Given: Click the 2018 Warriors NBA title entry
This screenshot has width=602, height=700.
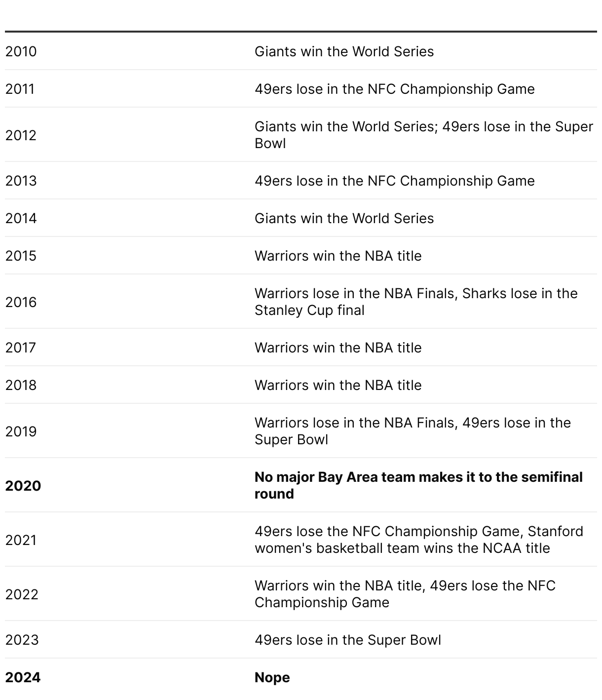Looking at the screenshot, I should pos(338,385).
